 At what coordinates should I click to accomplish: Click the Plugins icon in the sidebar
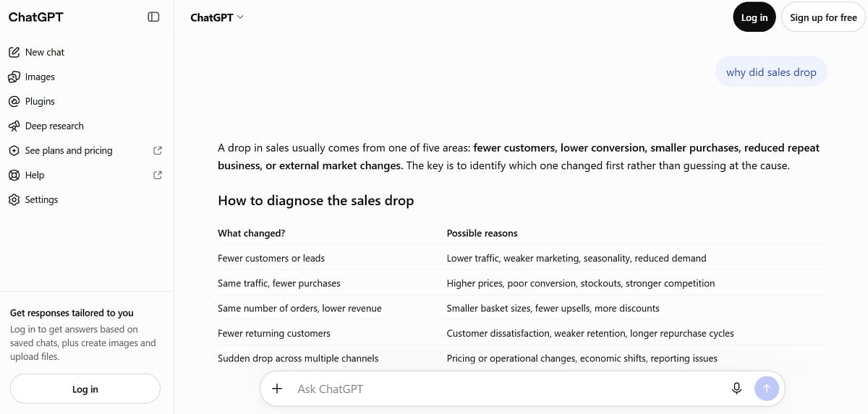click(x=14, y=101)
